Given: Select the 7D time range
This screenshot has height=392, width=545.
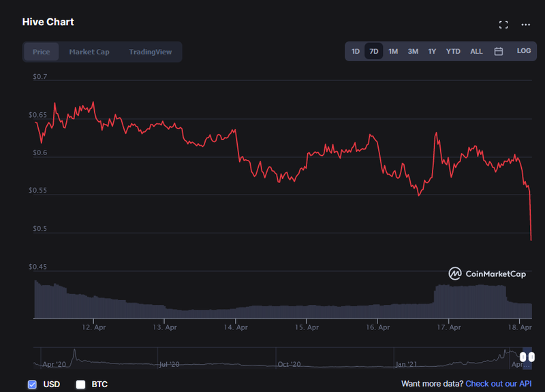Looking at the screenshot, I should (373, 51).
